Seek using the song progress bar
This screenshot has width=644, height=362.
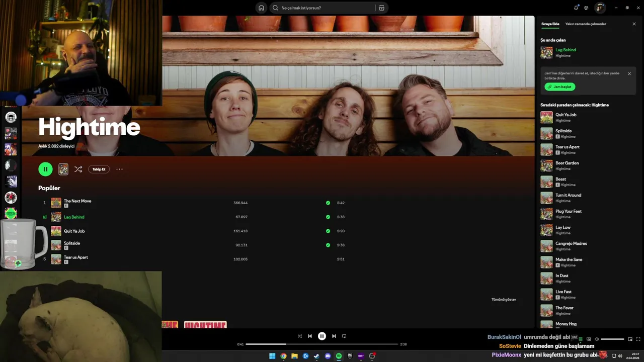pos(322,344)
